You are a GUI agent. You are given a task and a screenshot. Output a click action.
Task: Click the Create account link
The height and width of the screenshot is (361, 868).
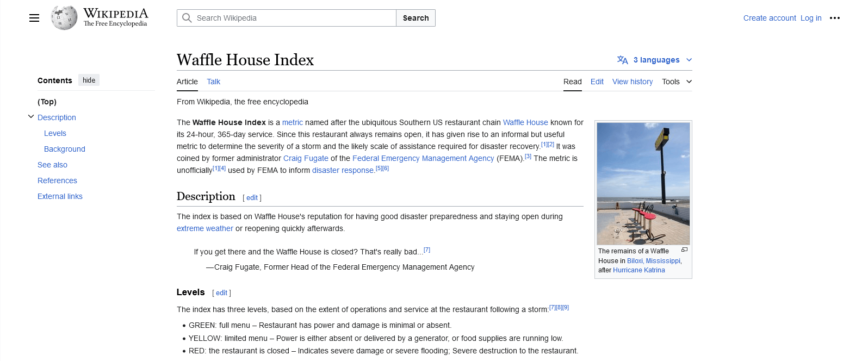click(770, 18)
